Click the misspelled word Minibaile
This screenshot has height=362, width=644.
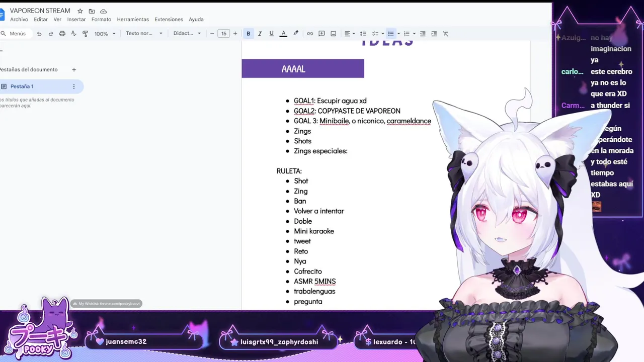click(x=334, y=121)
